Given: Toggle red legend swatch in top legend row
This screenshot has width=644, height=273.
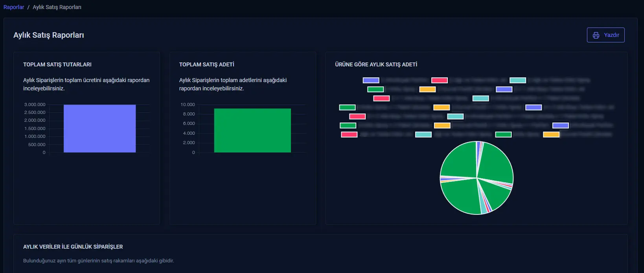Looking at the screenshot, I should click(439, 80).
